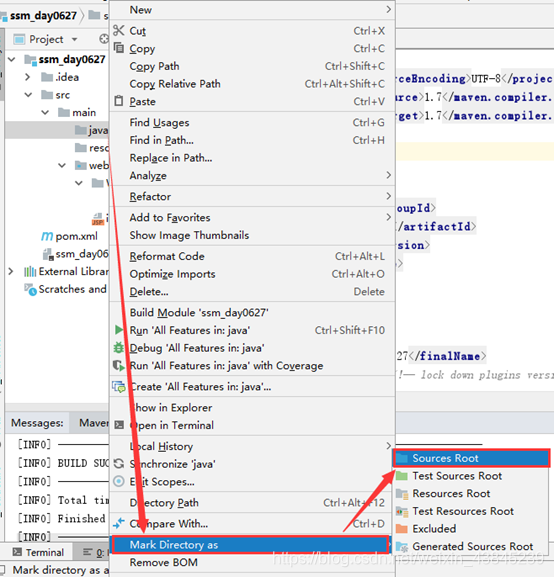Image resolution: width=554 pixels, height=577 pixels.
Task: Click the orange Excluded folder icon
Action: point(402,529)
